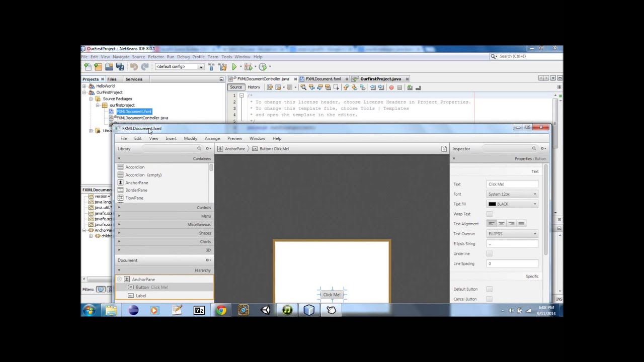Click the Find Selection magnifier icon in editor toolbar
644x362 pixels.
tap(303, 87)
